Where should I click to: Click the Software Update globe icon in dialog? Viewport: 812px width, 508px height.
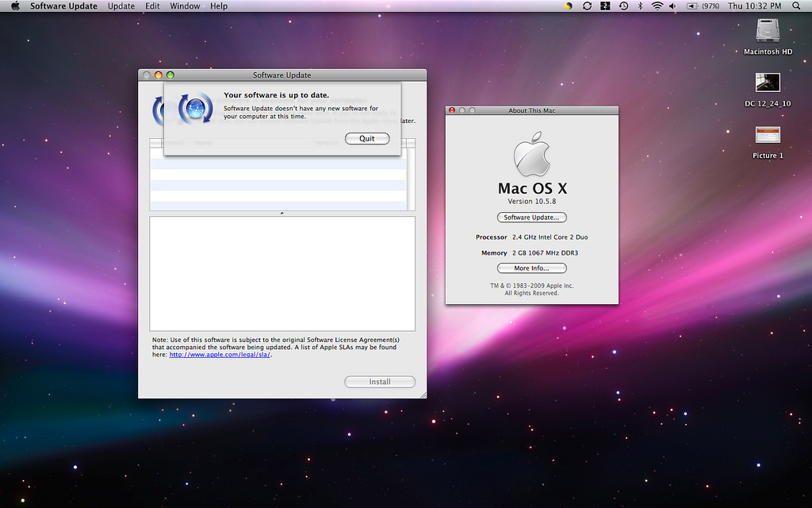coord(195,108)
